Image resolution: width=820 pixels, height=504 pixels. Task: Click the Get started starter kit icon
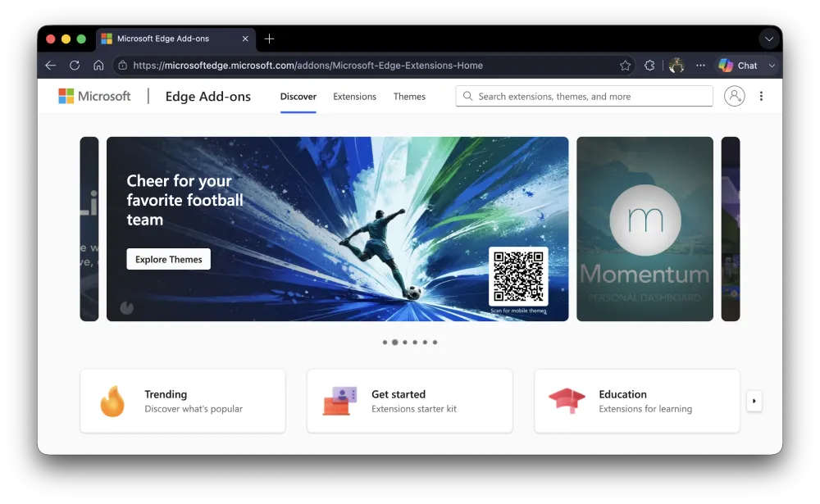tap(339, 401)
